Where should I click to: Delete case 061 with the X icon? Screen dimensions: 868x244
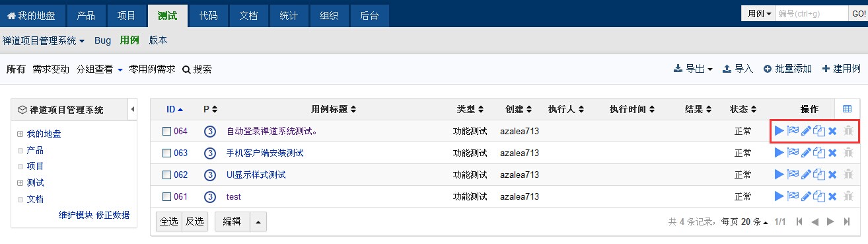pyautogui.click(x=832, y=196)
